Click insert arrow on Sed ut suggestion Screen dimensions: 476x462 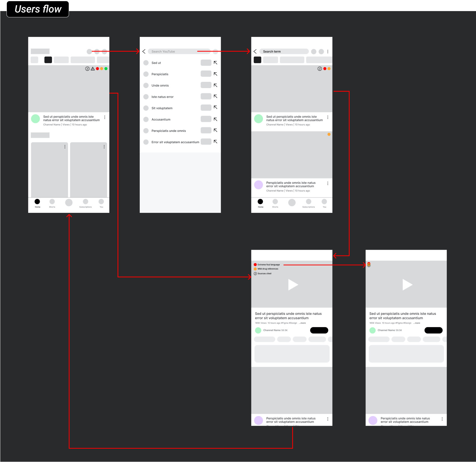tap(216, 63)
